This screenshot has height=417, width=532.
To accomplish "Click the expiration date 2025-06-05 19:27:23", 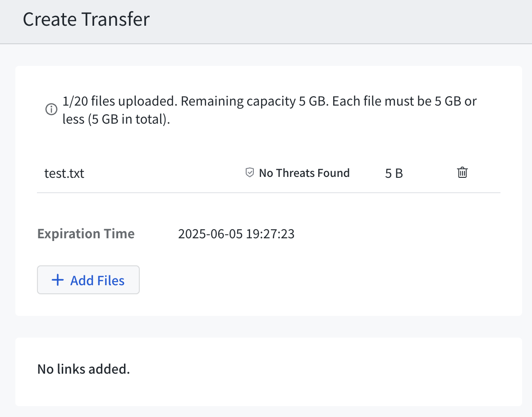I will pyautogui.click(x=236, y=234).
